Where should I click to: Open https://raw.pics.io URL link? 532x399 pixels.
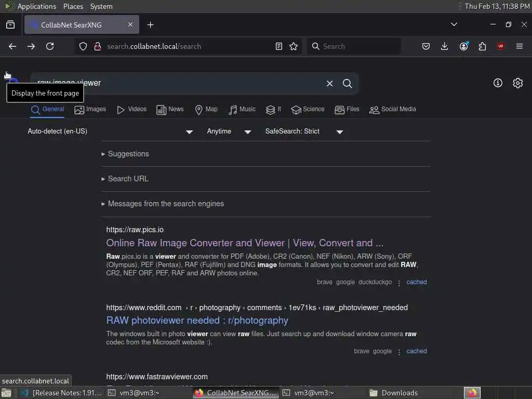pyautogui.click(x=135, y=230)
